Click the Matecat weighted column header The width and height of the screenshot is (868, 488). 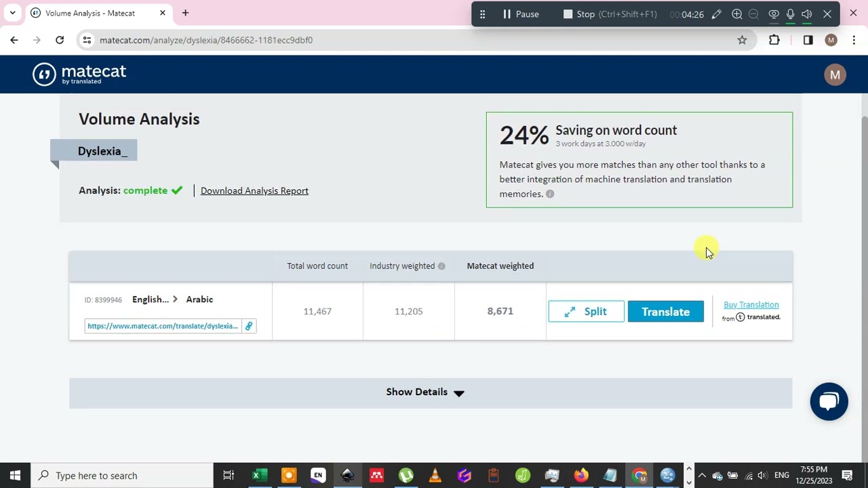(500, 266)
